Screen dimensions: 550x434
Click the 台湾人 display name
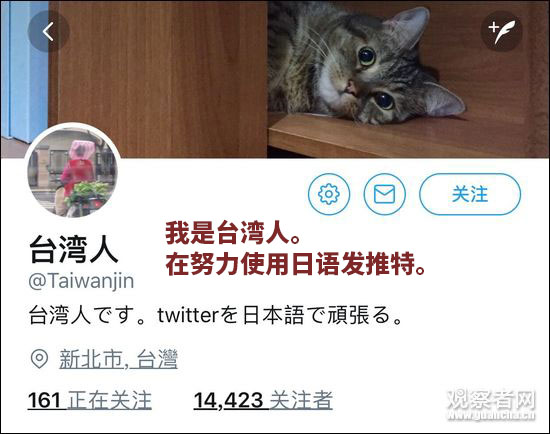tap(73, 249)
